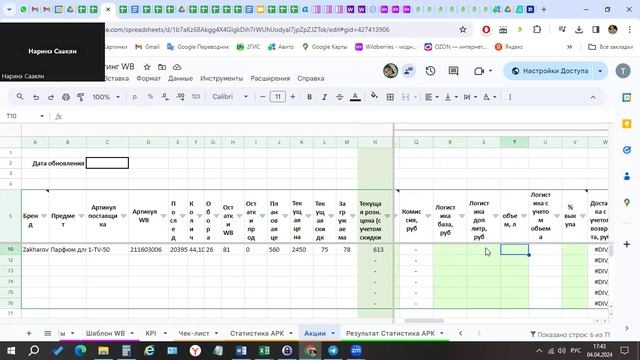The height and width of the screenshot is (360, 640).
Task: Open the Результат Статистика АРК sheet tab
Action: [390, 333]
